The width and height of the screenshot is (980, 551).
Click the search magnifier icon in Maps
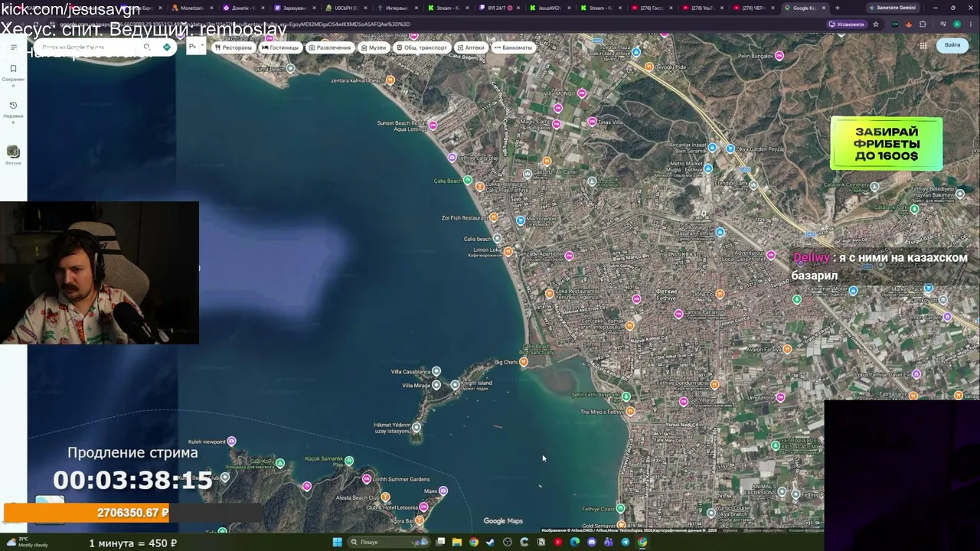[147, 47]
